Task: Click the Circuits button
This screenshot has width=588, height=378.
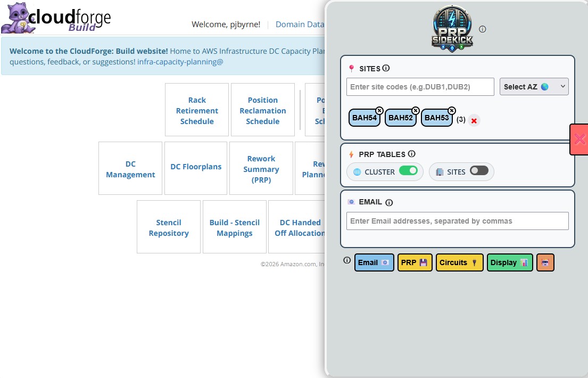Action: [x=459, y=262]
